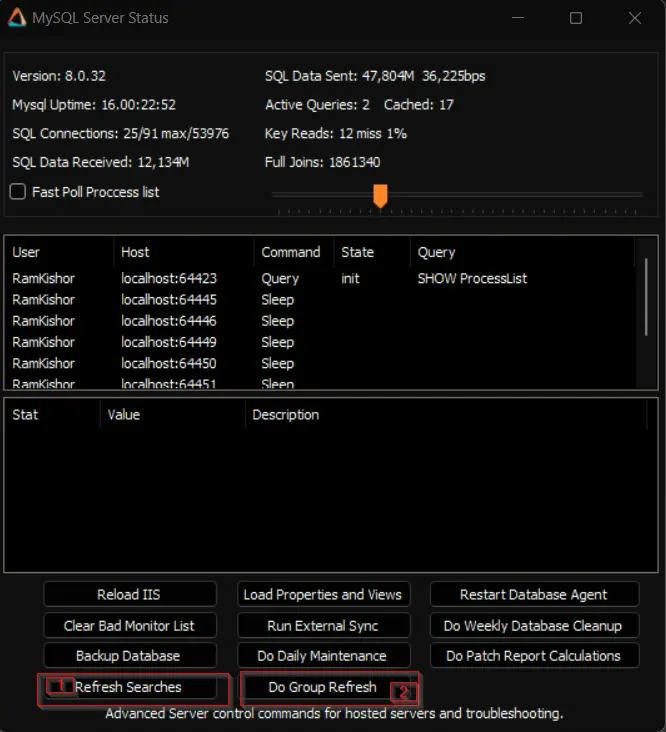Screen dimensions: 666x732
Task: Select the SHOW ProcessList query cell
Action: 472,279
